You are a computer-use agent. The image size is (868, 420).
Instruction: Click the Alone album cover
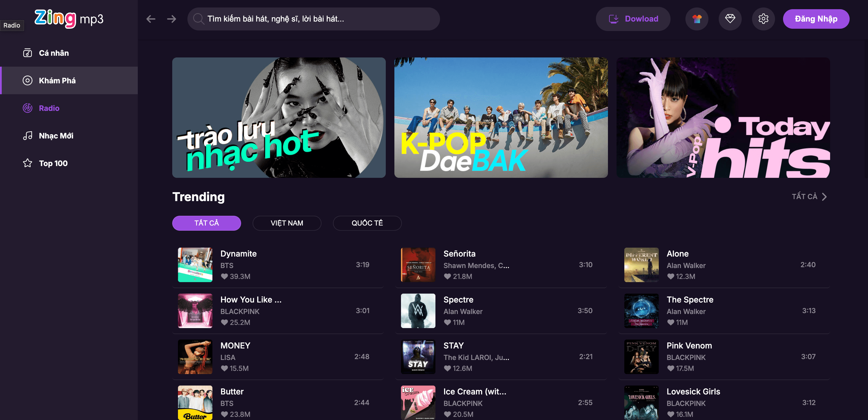click(641, 265)
